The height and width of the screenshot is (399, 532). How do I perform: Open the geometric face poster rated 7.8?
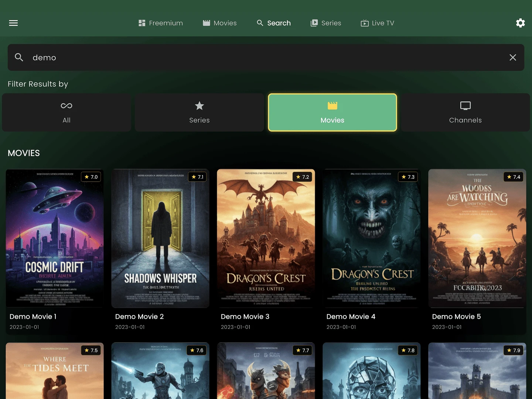pyautogui.click(x=372, y=371)
